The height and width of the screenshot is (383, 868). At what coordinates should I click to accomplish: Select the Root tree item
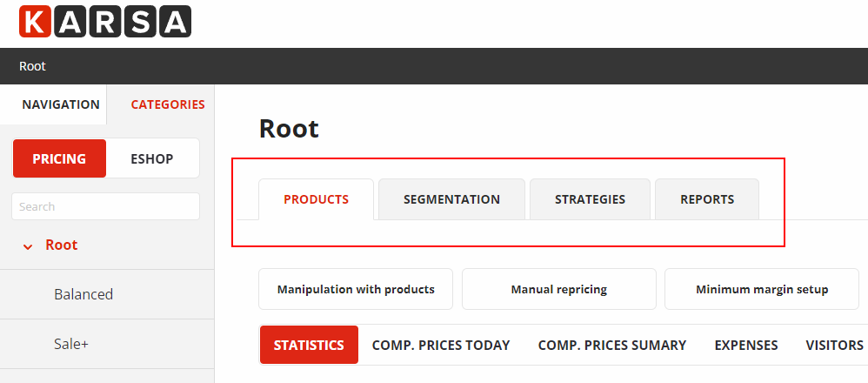click(x=62, y=245)
